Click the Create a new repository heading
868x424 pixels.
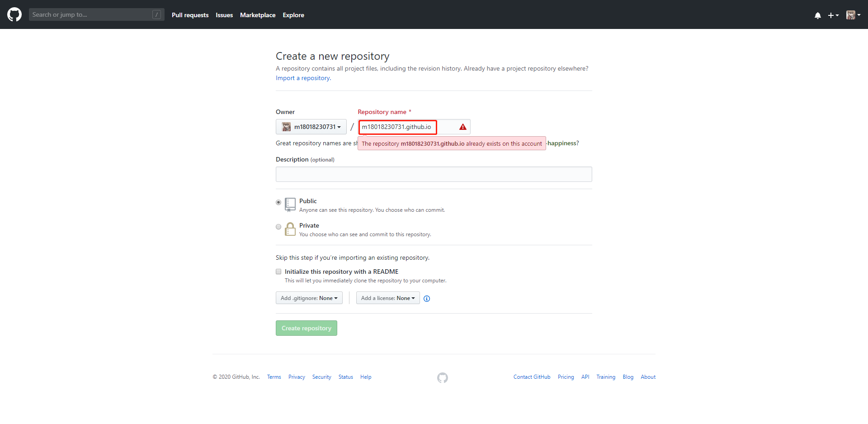[x=332, y=56]
